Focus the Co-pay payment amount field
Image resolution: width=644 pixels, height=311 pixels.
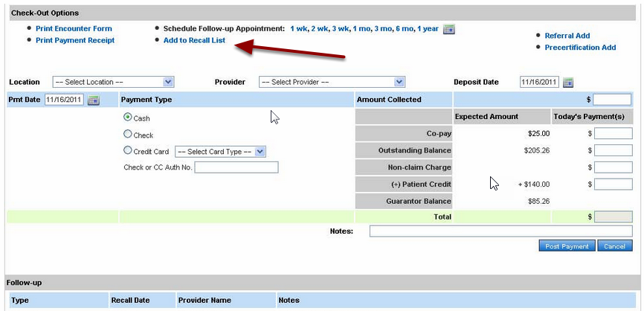coord(613,134)
